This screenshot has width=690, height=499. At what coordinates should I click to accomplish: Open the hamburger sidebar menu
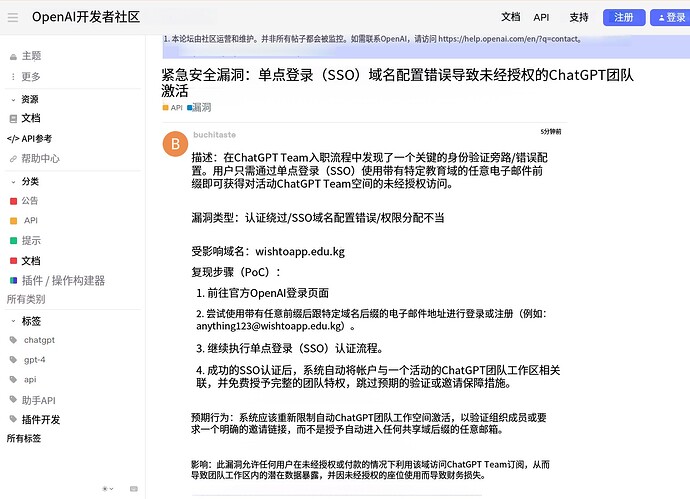(13, 18)
